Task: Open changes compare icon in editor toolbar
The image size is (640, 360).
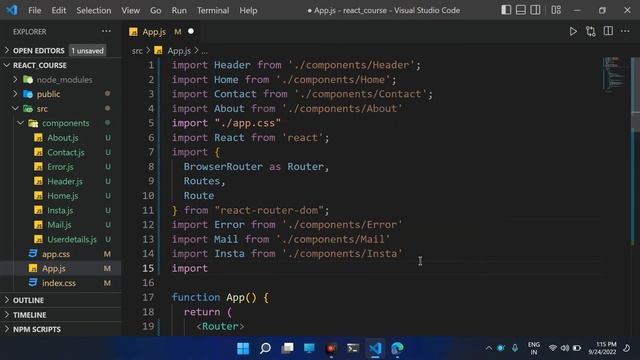Action: (591, 31)
